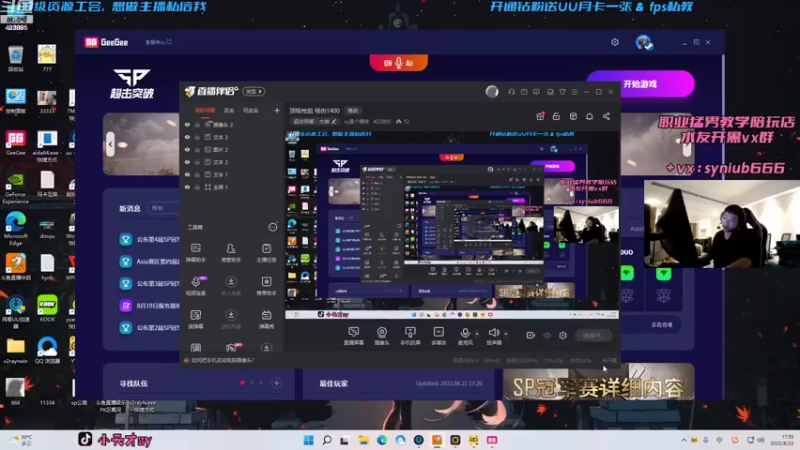Switch to the third scene tab
Image resolution: width=800 pixels, height=450 pixels.
pyautogui.click(x=251, y=110)
